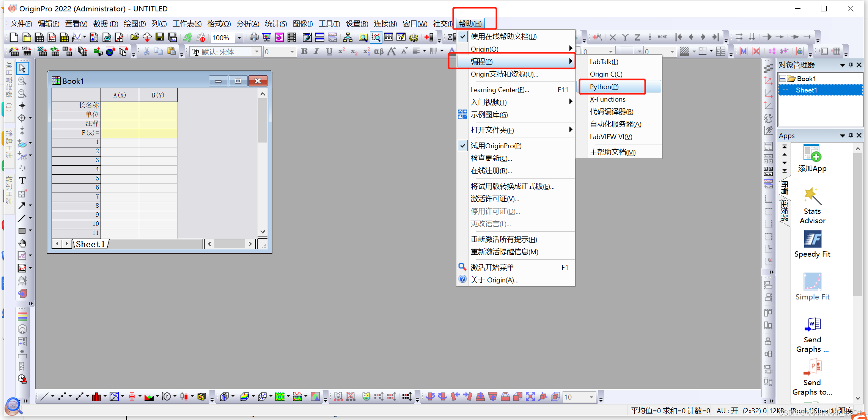Click the Superscript icon
The height and width of the screenshot is (420, 868).
[341, 51]
